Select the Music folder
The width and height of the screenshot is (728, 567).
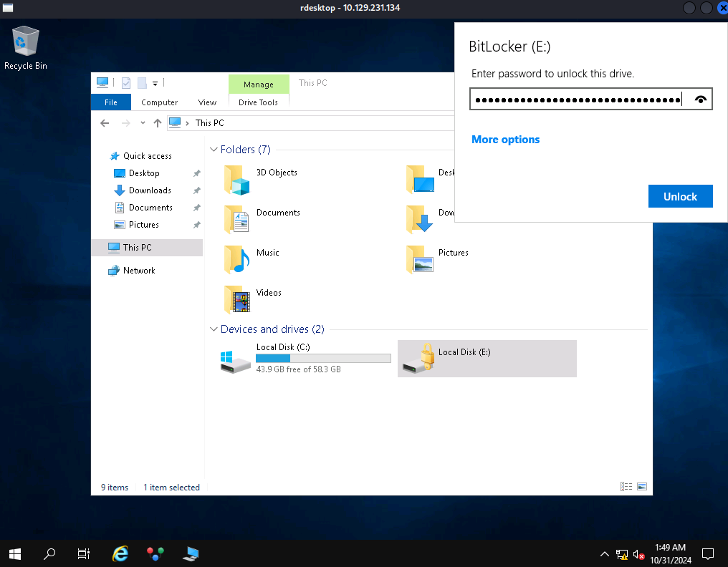point(252,260)
